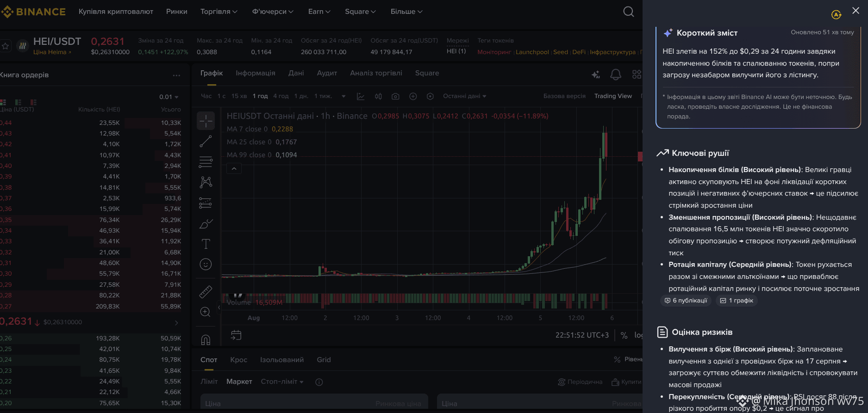868x413 pixels.
Task: Select the zoom in tool
Action: pos(206,312)
